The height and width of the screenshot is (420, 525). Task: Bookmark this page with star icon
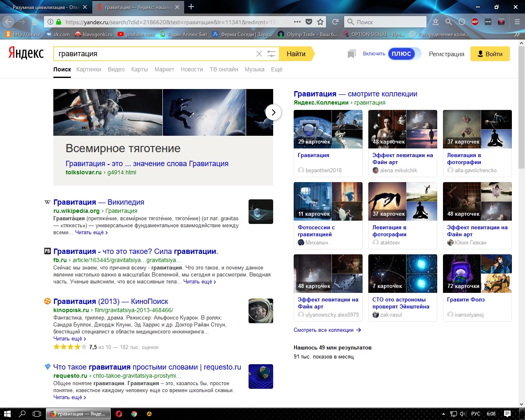tap(320, 22)
